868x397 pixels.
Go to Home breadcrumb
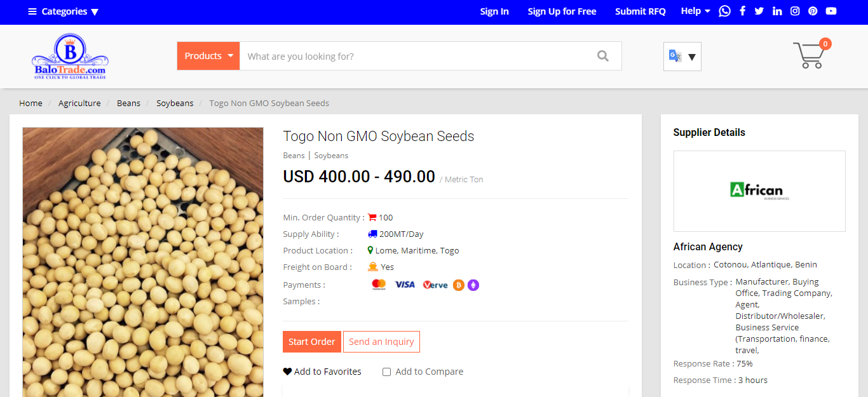pyautogui.click(x=31, y=103)
